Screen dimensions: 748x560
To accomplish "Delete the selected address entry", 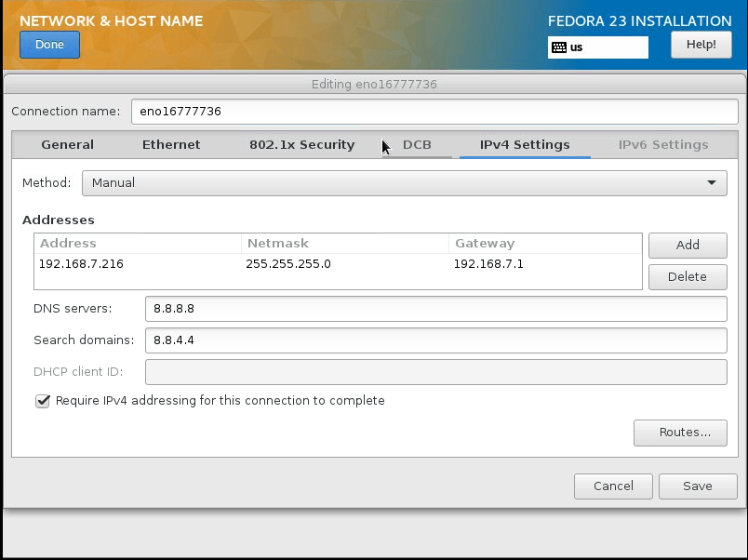I will click(x=688, y=276).
